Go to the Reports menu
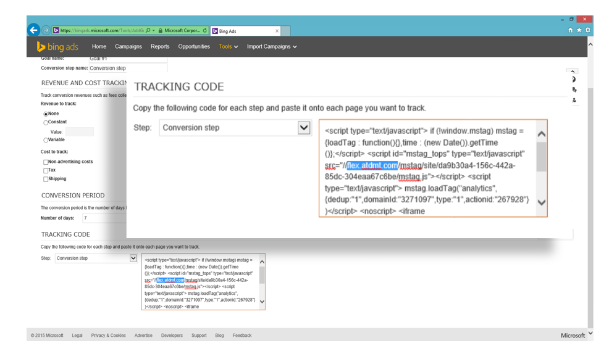This screenshot has height=364, width=609. (160, 46)
